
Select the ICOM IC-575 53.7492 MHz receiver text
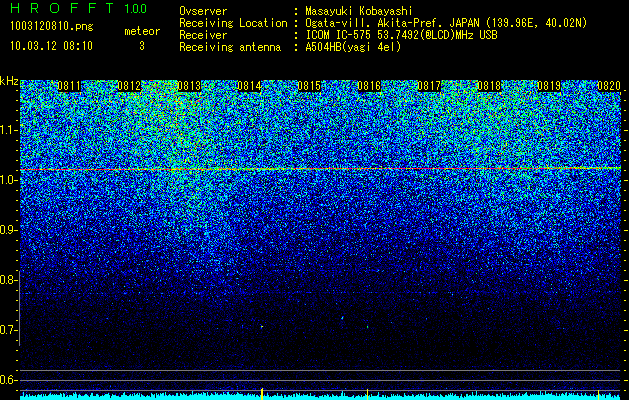coord(401,35)
